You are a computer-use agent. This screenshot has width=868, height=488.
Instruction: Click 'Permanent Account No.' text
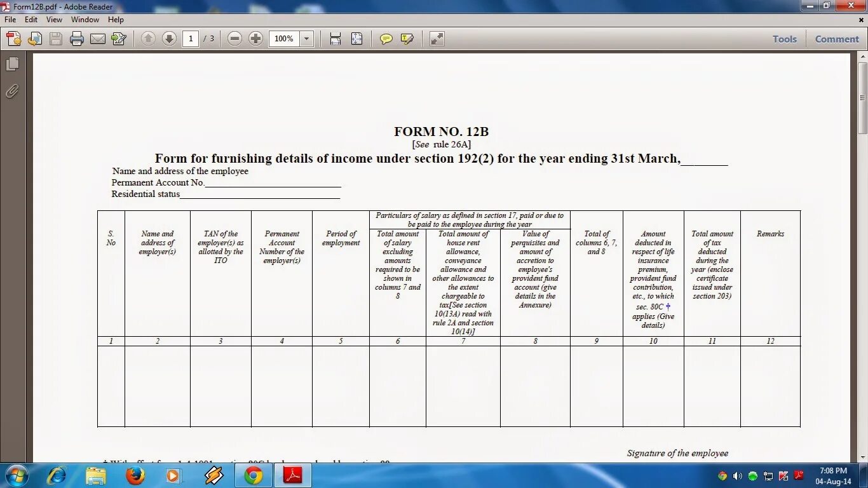click(158, 182)
